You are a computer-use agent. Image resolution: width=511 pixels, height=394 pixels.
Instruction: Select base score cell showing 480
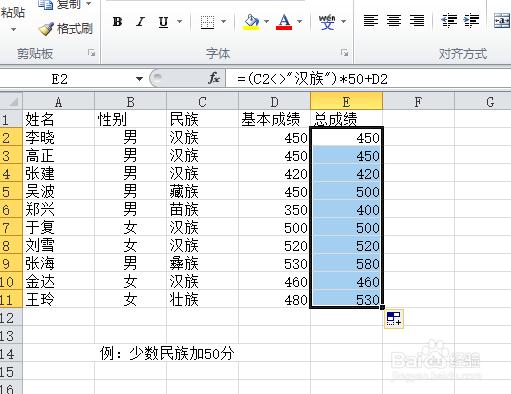pyautogui.click(x=274, y=299)
